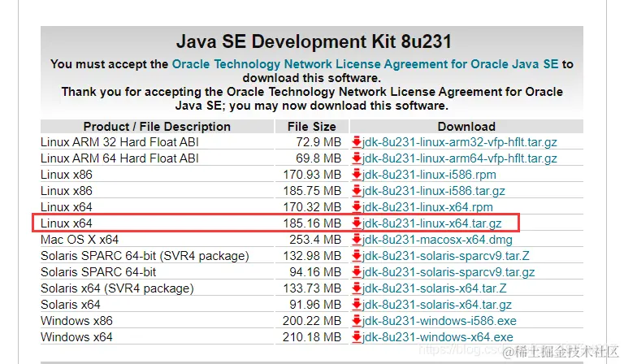Viewport: 624px width, 364px height.
Task: Click "Linux ARM 32 Hard Float ABI" description
Action: (119, 142)
